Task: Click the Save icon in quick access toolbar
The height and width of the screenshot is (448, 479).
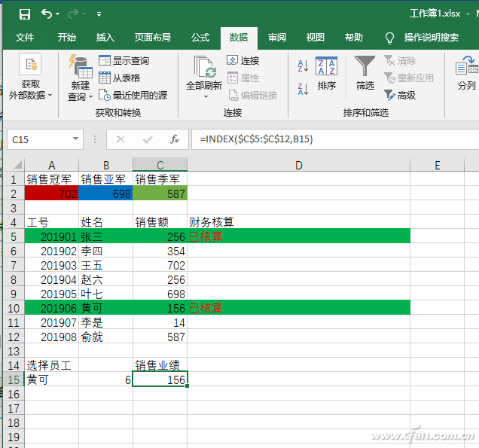Action: click(x=24, y=14)
